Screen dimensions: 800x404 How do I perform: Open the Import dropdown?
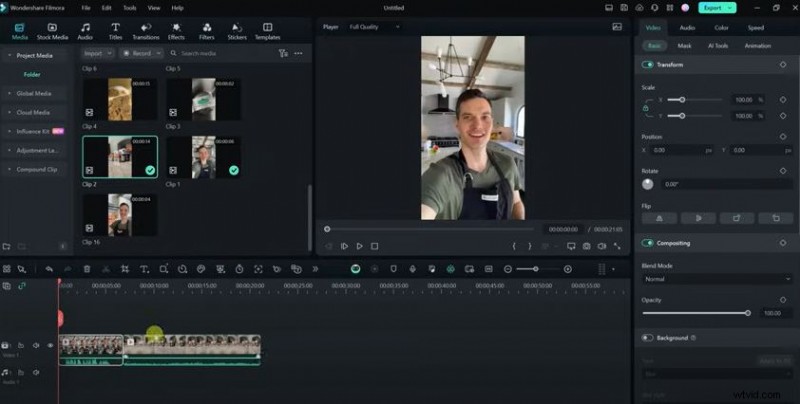[97, 53]
